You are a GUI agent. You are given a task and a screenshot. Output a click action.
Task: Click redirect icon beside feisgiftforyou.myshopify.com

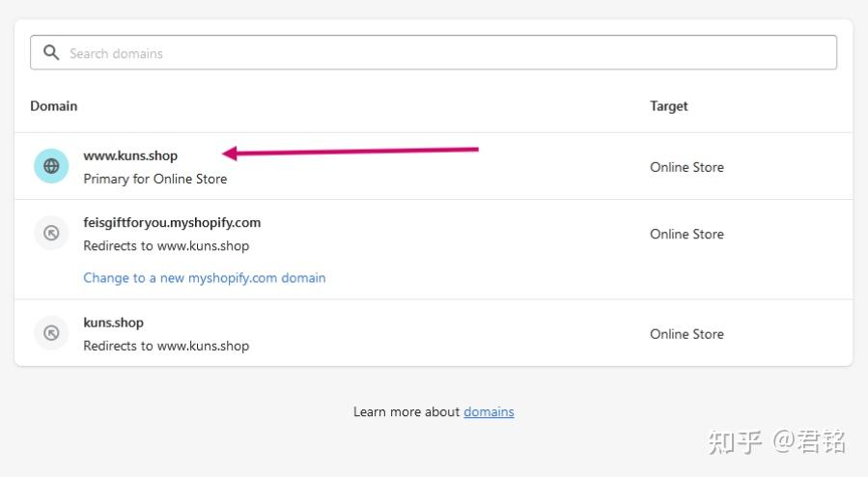pyautogui.click(x=51, y=233)
